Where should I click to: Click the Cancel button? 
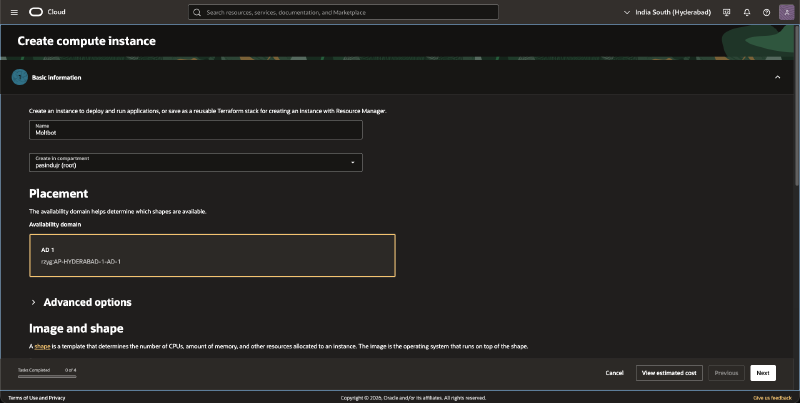click(614, 373)
